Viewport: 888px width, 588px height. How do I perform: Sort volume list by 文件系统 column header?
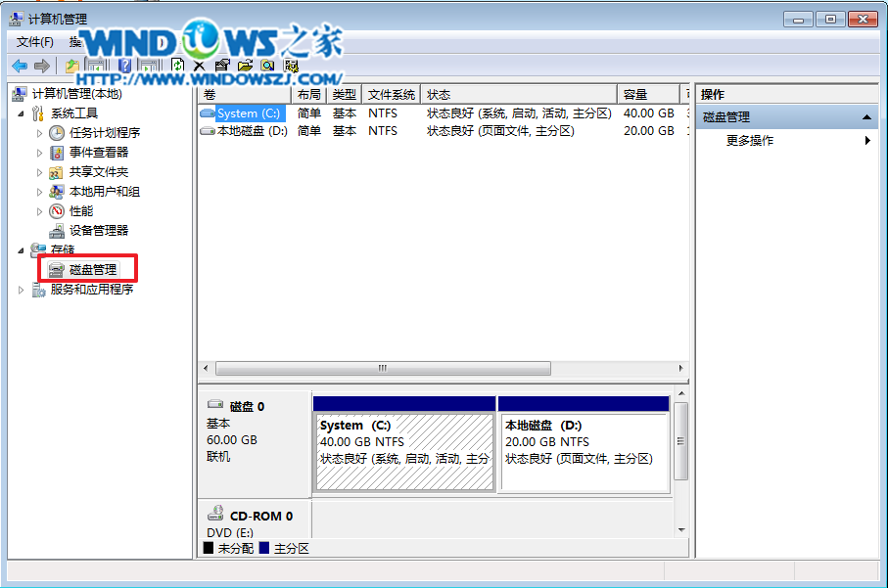tap(391, 95)
